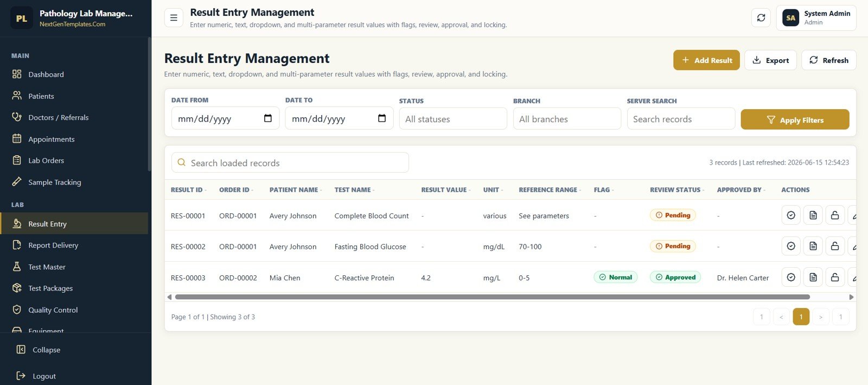Screen dimensions: 868x385
Task: Open the document icon for RES-00001
Action: (813, 215)
